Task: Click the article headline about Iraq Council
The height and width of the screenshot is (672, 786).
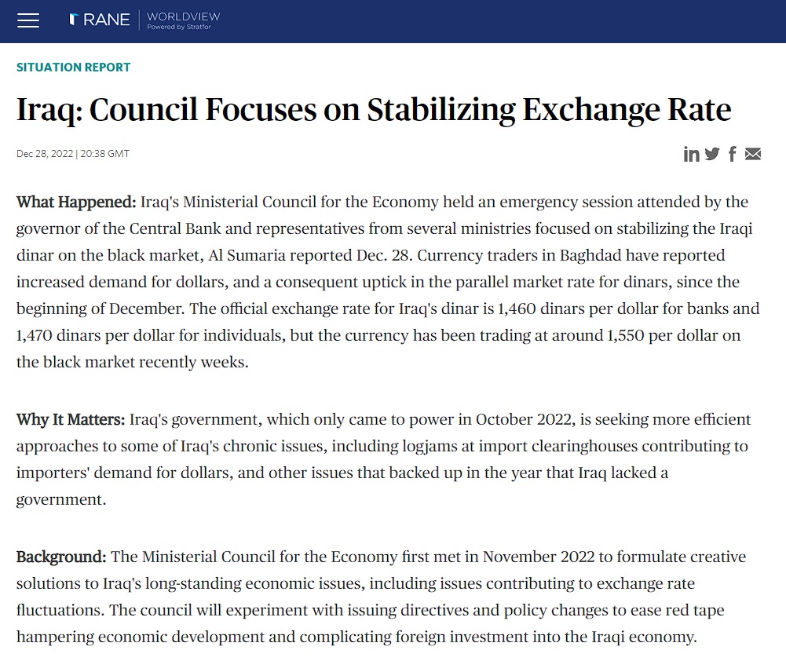Action: (x=374, y=109)
